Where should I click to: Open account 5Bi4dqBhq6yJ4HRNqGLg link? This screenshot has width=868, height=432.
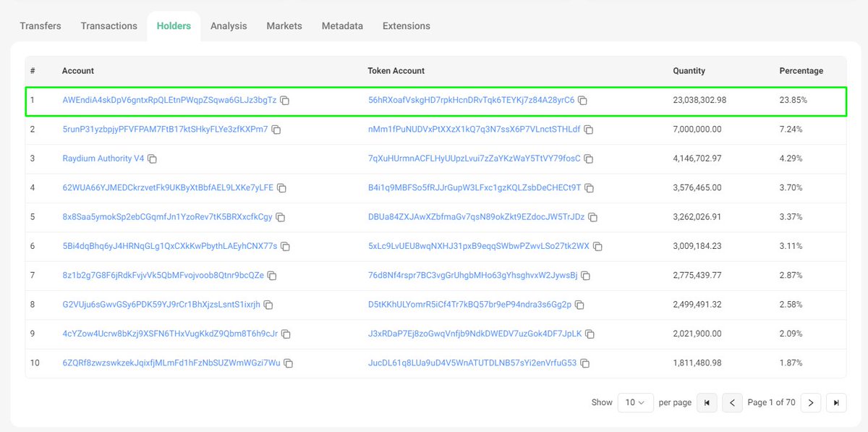[170, 246]
